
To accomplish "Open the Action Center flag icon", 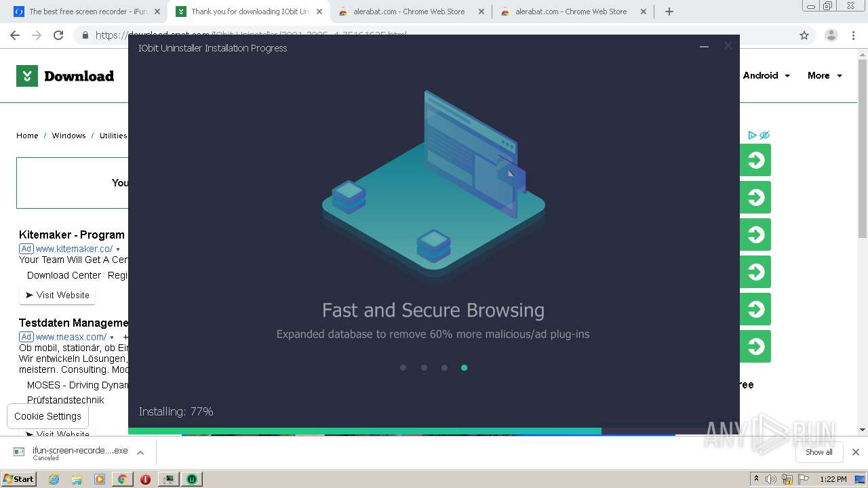I will [x=802, y=479].
